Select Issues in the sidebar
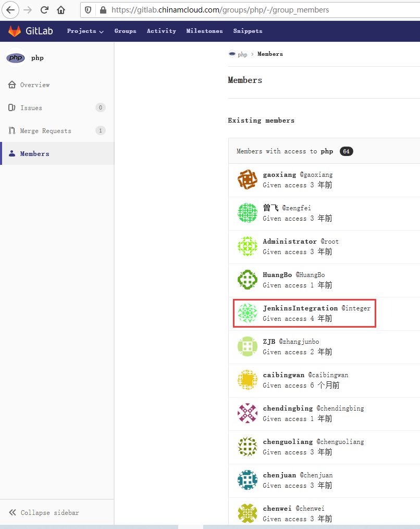This screenshot has height=529, width=420. click(x=57, y=107)
